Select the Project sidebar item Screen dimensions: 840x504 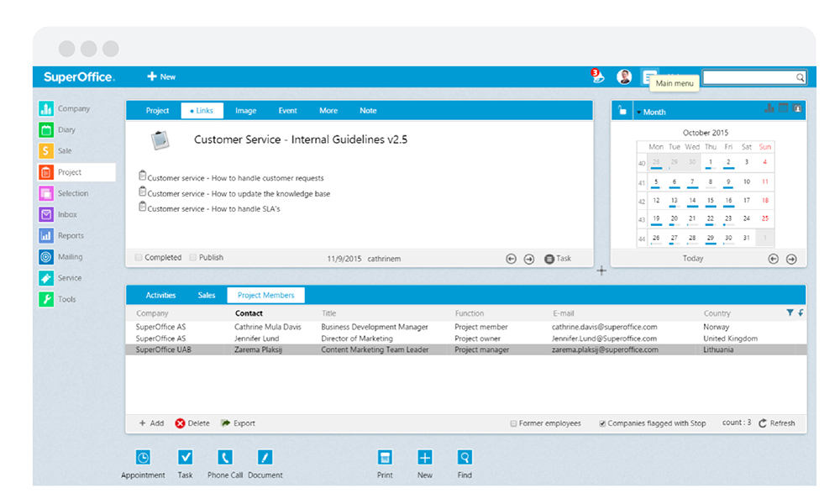click(76, 172)
